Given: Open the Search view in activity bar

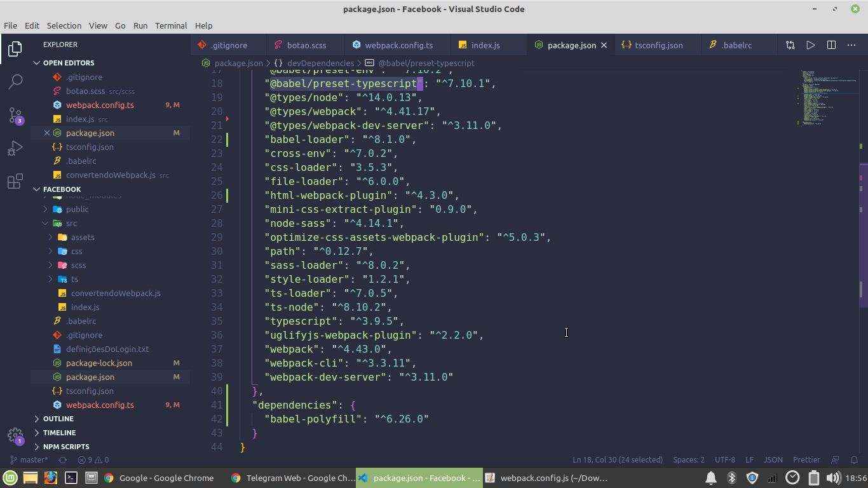Looking at the screenshot, I should pyautogui.click(x=15, y=81).
